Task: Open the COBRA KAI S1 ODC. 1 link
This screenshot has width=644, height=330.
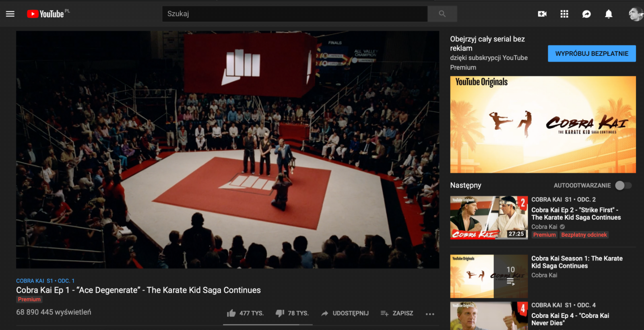Action: tap(45, 281)
